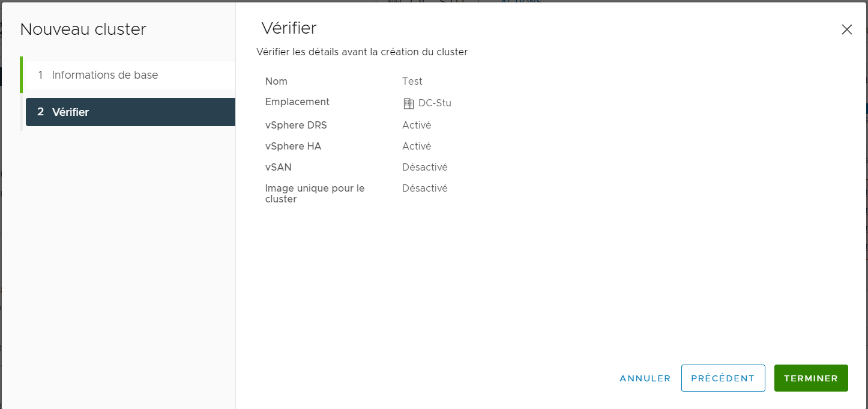868x409 pixels.
Task: Open step 1 Informations de base
Action: point(129,75)
